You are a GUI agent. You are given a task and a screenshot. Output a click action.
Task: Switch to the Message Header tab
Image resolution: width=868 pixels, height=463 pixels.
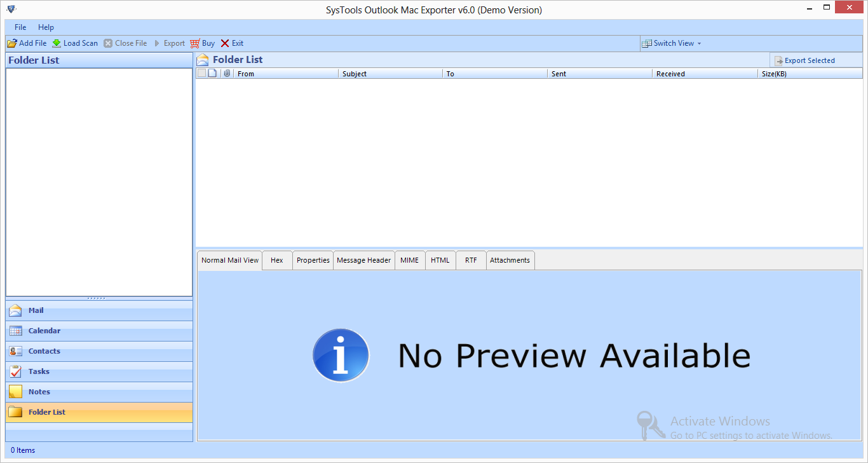pos(364,260)
